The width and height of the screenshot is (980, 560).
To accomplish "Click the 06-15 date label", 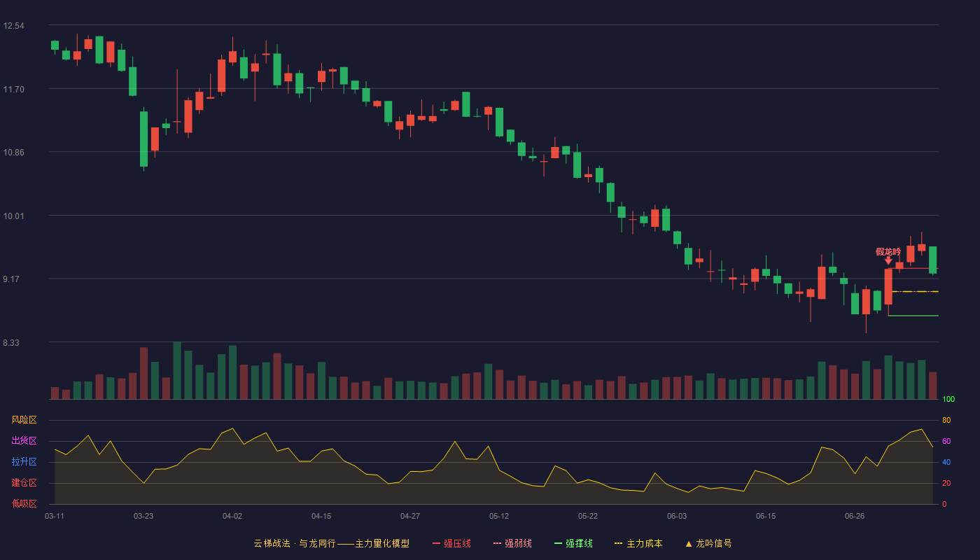I will (766, 516).
